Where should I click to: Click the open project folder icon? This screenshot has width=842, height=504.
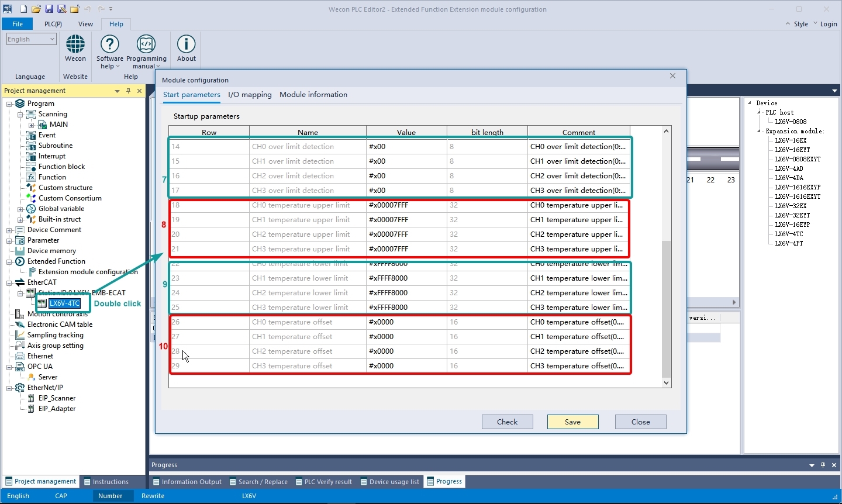pyautogui.click(x=36, y=9)
